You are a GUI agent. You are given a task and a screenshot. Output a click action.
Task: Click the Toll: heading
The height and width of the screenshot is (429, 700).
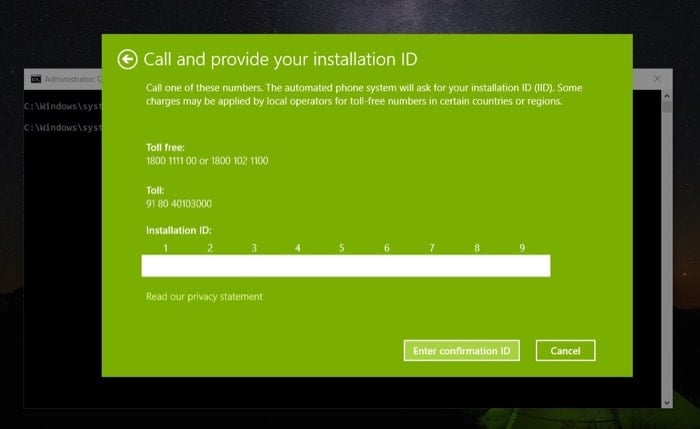click(155, 191)
